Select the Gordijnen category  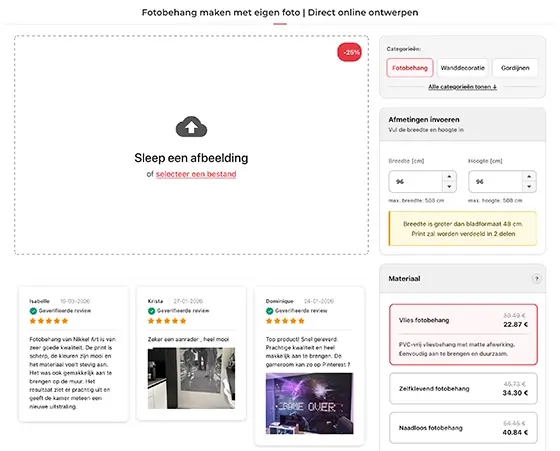tap(515, 68)
